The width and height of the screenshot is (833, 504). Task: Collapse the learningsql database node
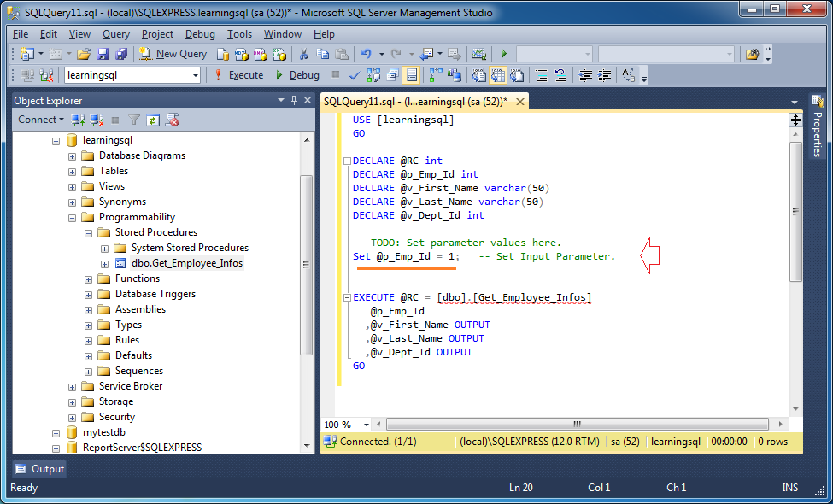(56, 141)
